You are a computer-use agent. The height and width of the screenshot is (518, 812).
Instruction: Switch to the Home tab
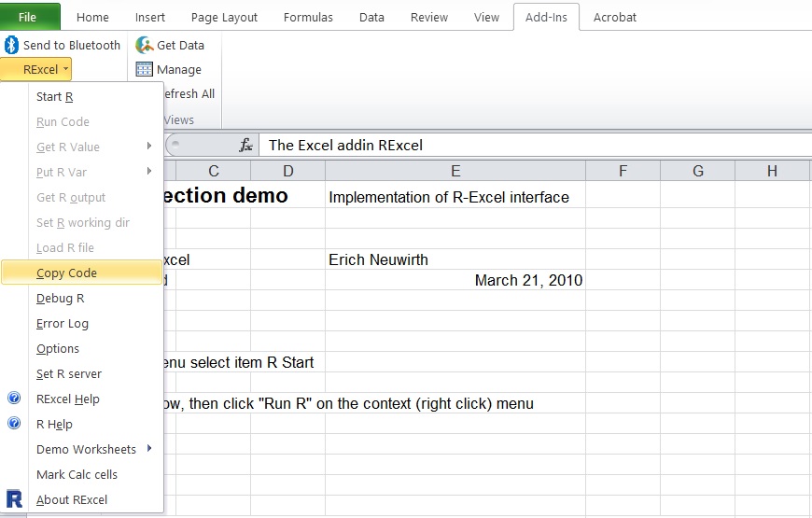coord(92,17)
